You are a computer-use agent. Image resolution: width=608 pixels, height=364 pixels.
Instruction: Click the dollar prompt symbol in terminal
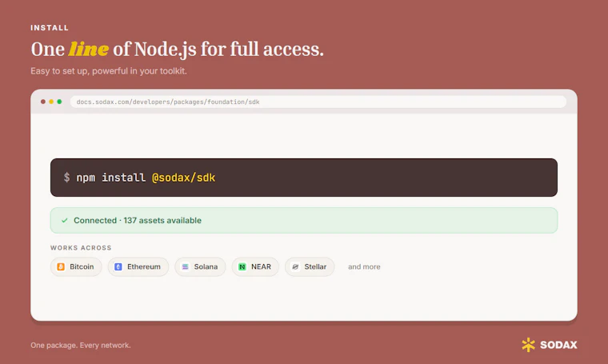(66, 178)
